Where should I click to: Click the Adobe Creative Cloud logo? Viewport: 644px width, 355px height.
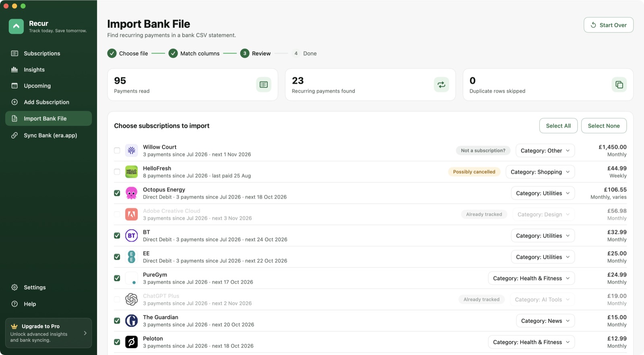click(132, 214)
